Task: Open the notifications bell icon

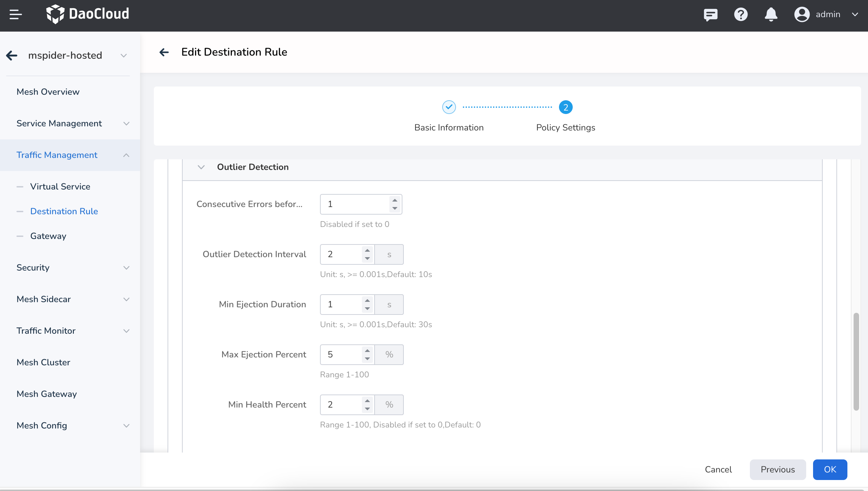Action: 771,14
